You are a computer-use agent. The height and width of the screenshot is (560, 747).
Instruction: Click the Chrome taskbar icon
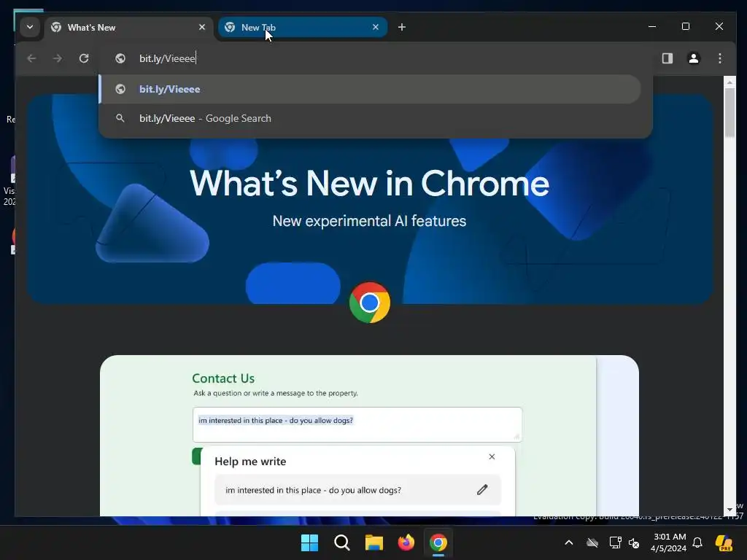click(x=438, y=542)
